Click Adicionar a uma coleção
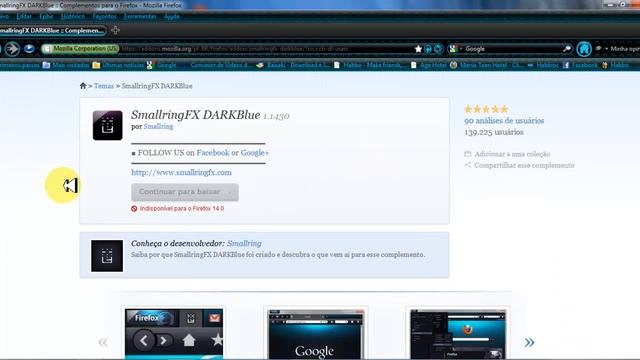 pos(507,154)
